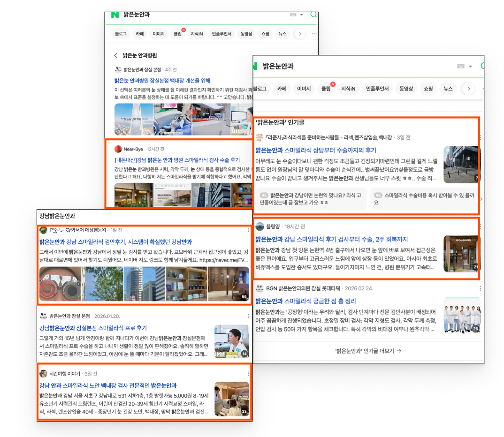Viewport: 504px width, 437px height.
Task: Open Lotte Tower thumbnail in first post
Action: [x=134, y=119]
